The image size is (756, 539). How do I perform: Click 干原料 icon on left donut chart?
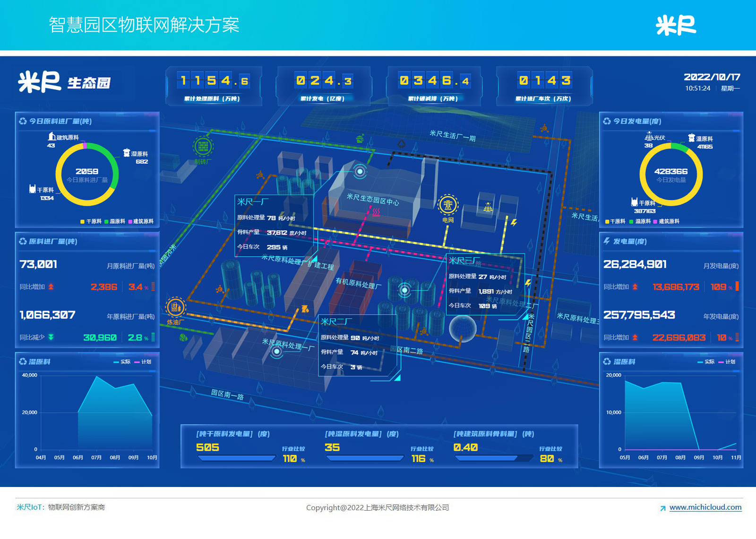pyautogui.click(x=33, y=189)
